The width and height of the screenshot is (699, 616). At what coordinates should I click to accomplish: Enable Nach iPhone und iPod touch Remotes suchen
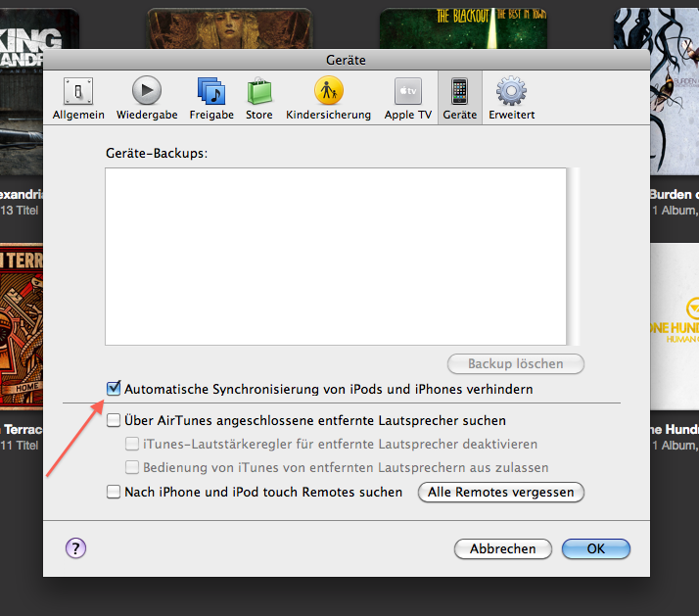tap(114, 492)
